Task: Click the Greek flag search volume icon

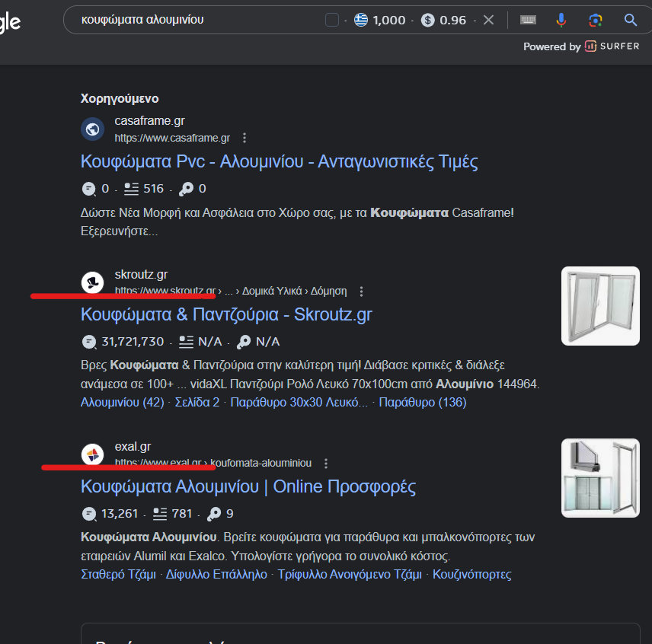Action: tap(360, 20)
